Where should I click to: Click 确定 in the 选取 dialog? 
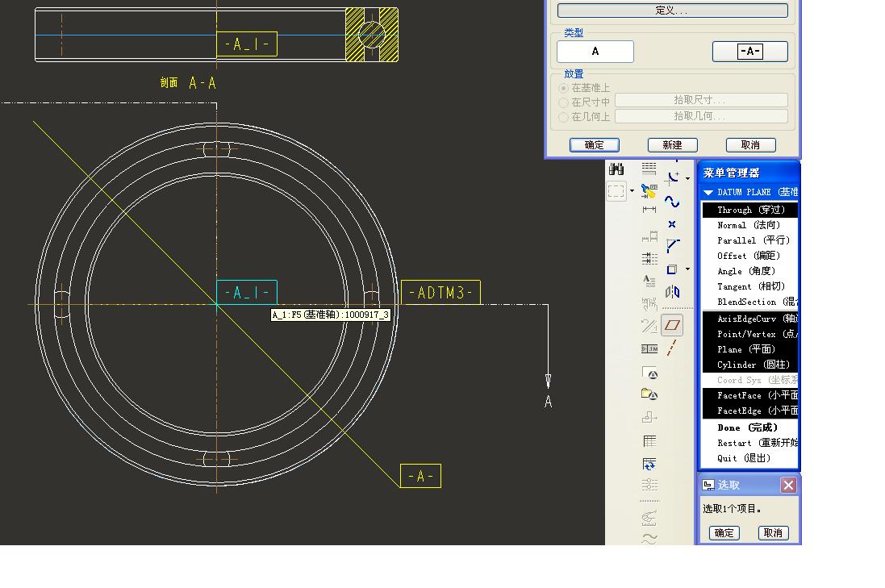click(x=724, y=532)
